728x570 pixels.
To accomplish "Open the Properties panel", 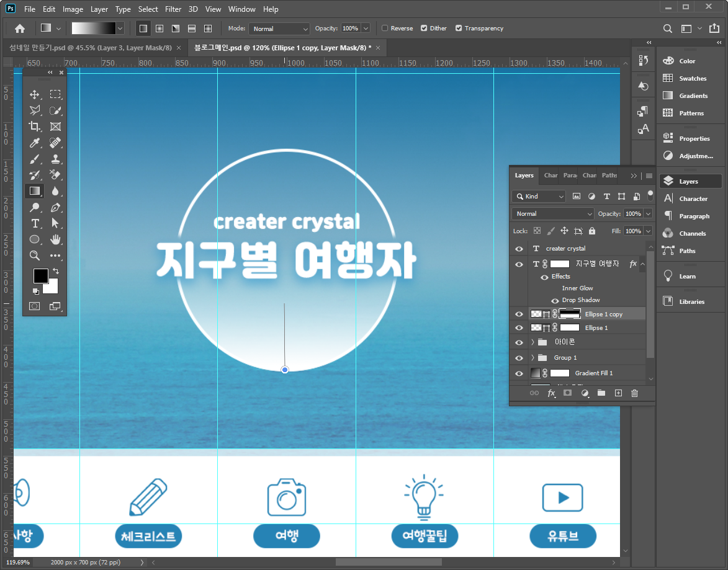I will (x=690, y=138).
